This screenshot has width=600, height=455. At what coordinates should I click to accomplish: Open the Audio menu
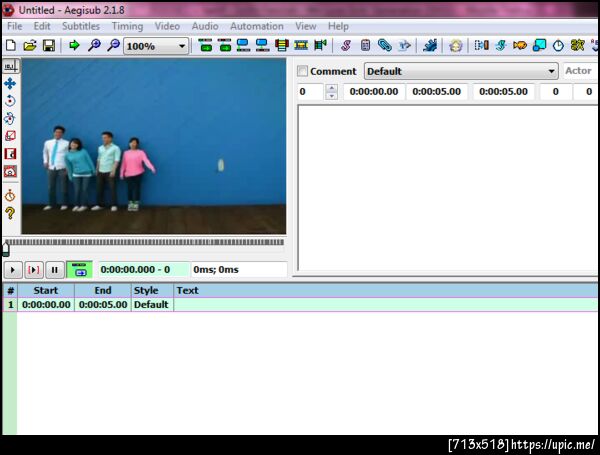point(205,26)
